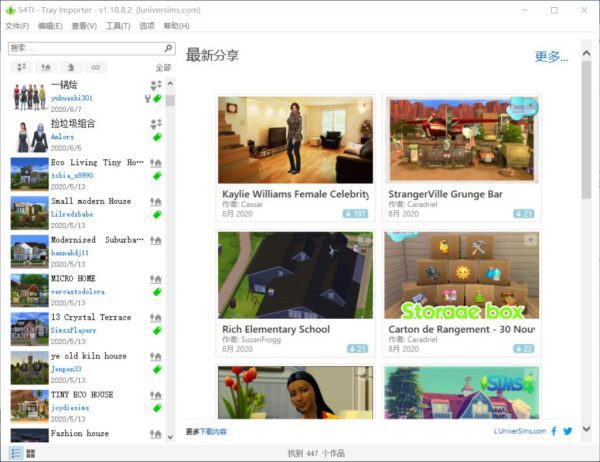
Task: Click green tag on Small modern House
Action: (157, 215)
